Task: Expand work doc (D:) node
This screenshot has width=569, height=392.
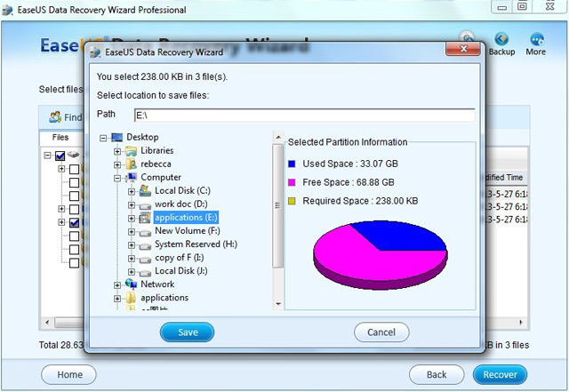Action: [132, 205]
